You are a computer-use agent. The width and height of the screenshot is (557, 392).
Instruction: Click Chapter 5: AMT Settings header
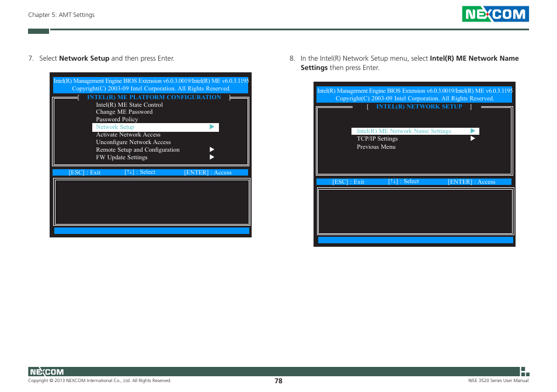click(x=61, y=15)
